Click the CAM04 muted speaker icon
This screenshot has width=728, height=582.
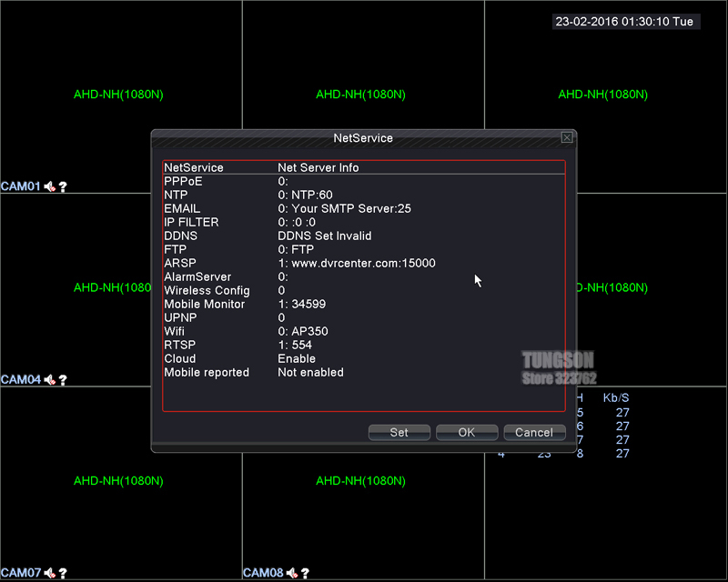click(50, 380)
